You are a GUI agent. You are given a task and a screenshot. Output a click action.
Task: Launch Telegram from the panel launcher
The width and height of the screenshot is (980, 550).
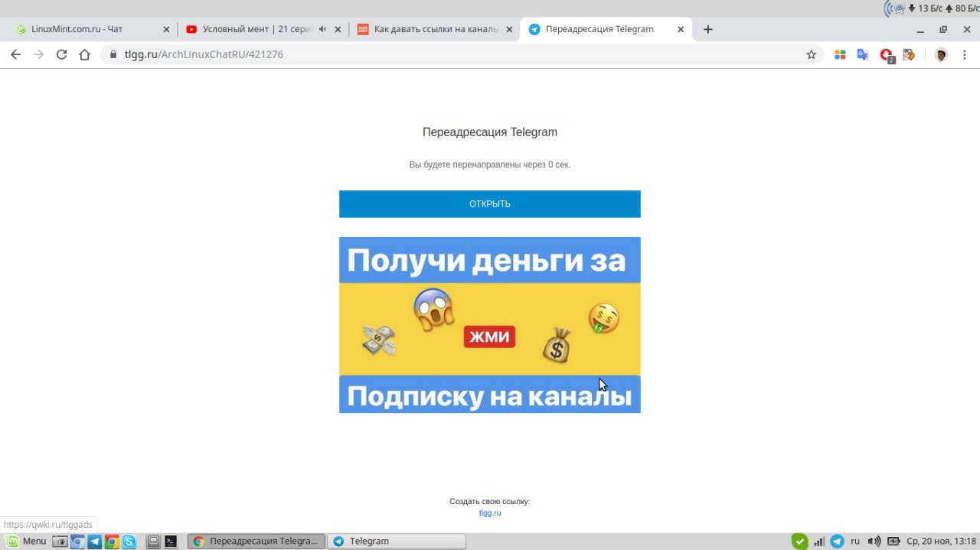pyautogui.click(x=94, y=542)
